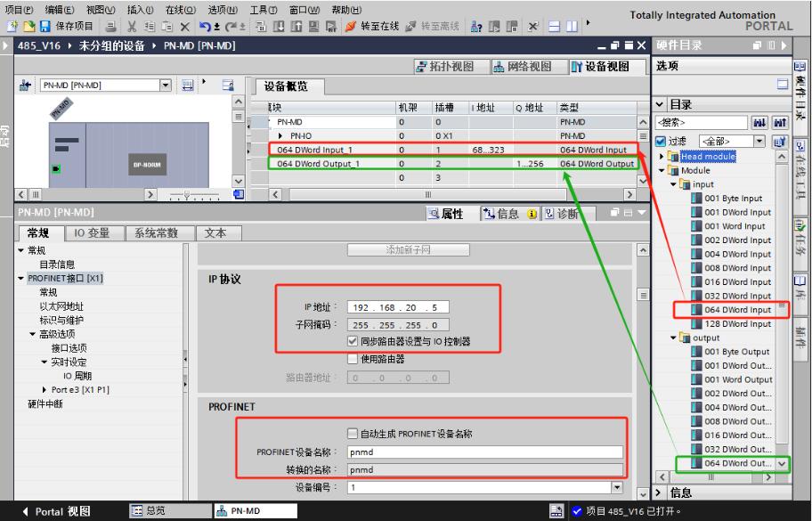Open the PN-MD device selector dropdown
812x521 pixels.
click(165, 85)
